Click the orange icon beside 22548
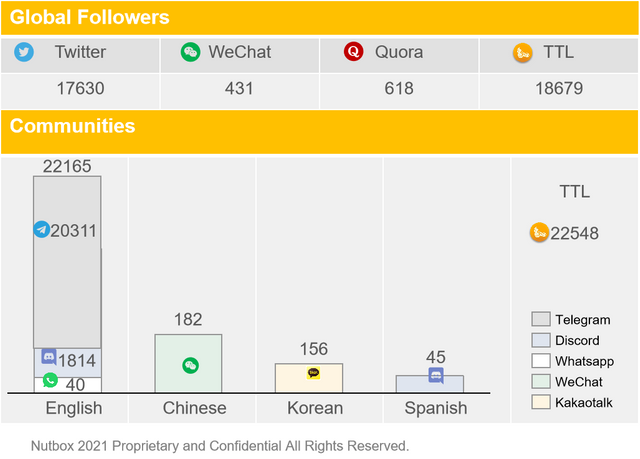The image size is (640, 459). [x=538, y=233]
